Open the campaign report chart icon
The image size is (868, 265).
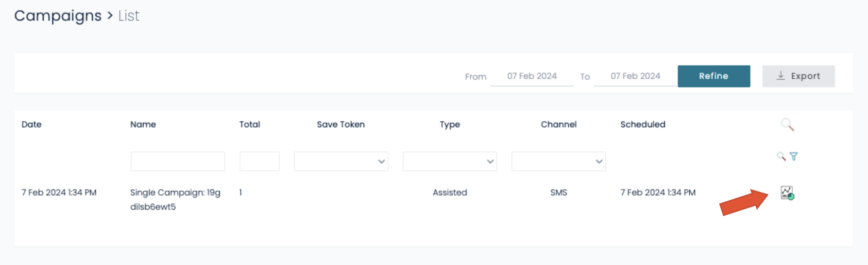pos(787,193)
